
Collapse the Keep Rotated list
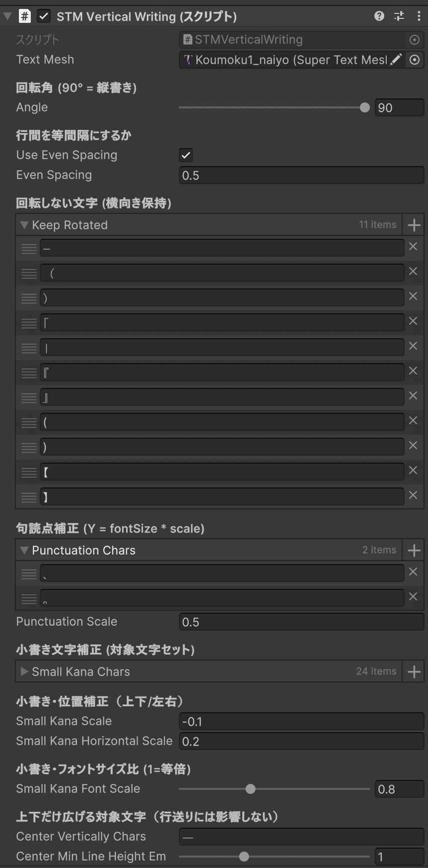pyautogui.click(x=23, y=225)
